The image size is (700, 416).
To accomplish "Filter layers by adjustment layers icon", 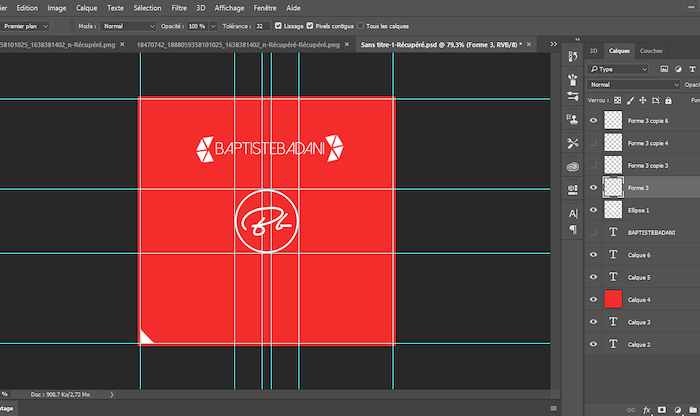I will pos(678,69).
